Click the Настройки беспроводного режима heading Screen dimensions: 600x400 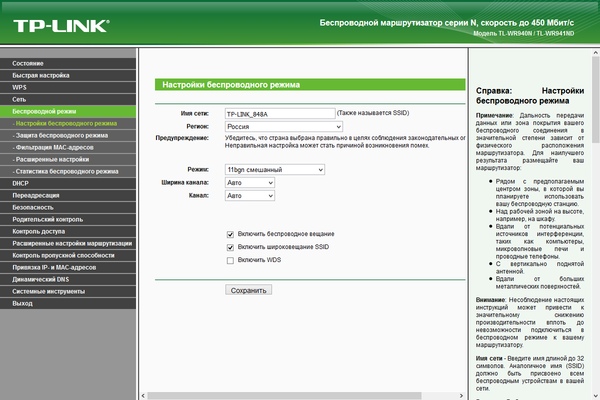tap(231, 85)
